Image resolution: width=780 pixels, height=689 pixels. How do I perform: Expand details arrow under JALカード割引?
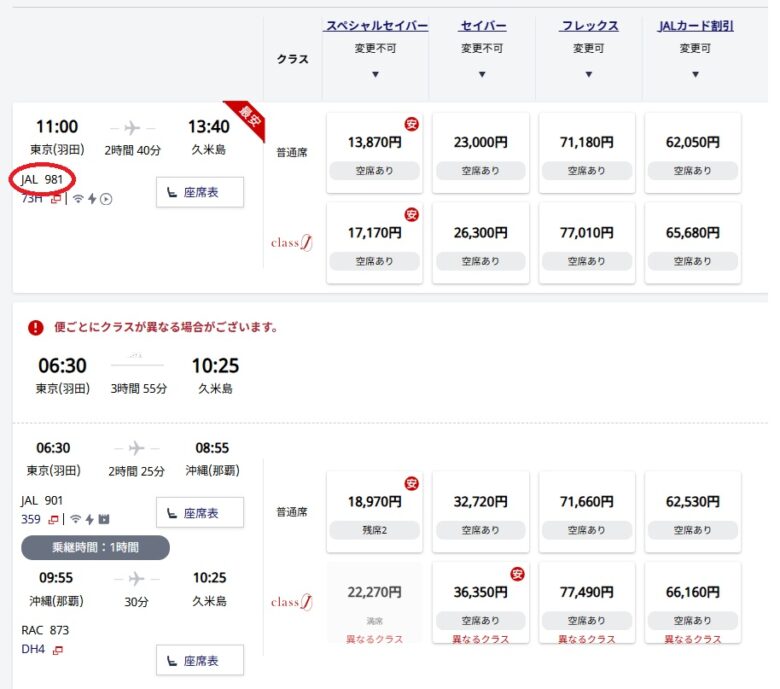tap(695, 75)
